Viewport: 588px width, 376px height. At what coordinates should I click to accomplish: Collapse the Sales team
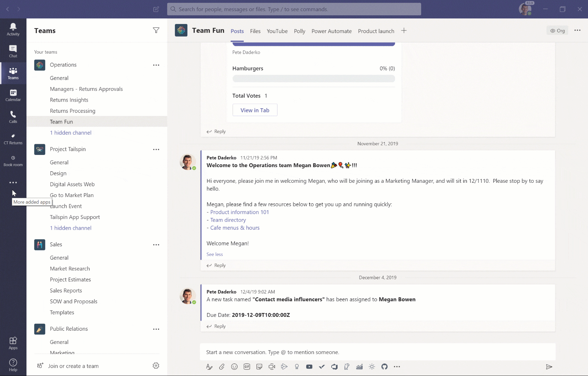pyautogui.click(x=56, y=244)
